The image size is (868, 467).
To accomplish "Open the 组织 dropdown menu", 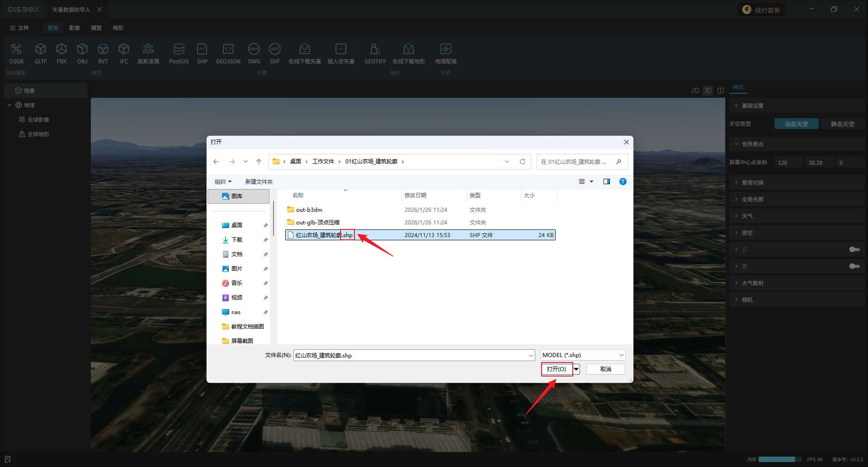I will coord(223,182).
